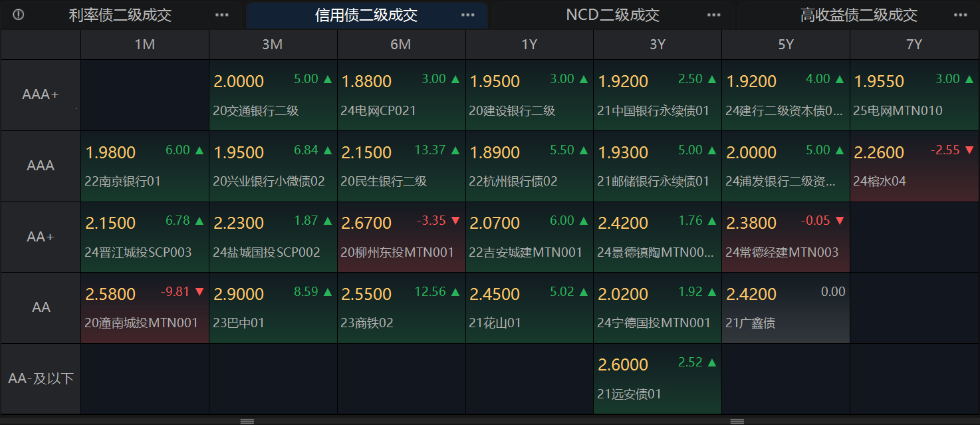
Task: Open the 24常德经建MTN003 bond cell
Action: tap(786, 237)
